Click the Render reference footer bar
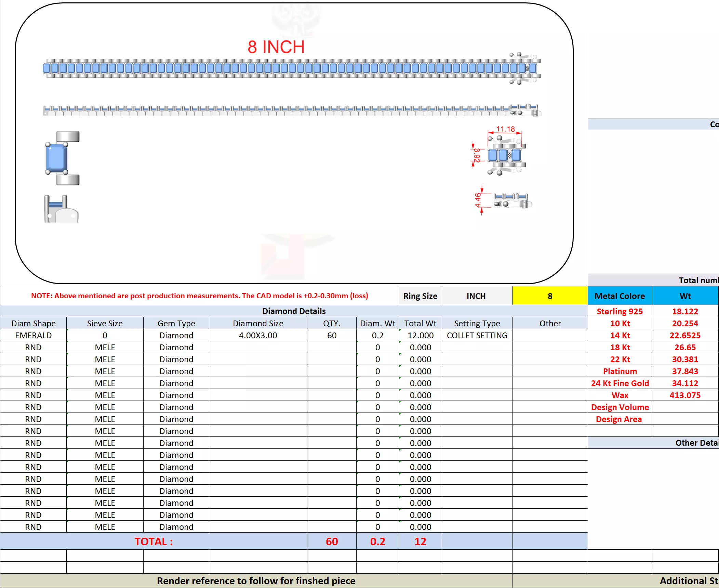Viewport: 719px width, 588px height. (x=256, y=581)
